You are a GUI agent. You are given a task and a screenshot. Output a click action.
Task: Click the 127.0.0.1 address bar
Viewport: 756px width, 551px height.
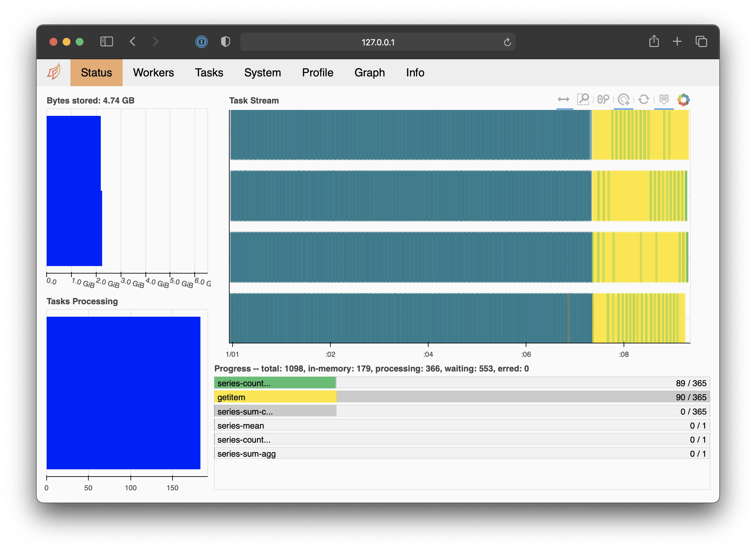coord(378,42)
